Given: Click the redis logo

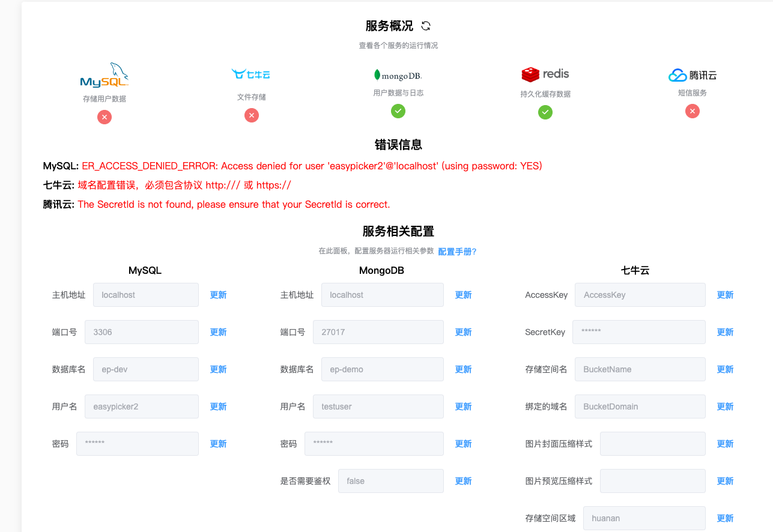Looking at the screenshot, I should click(545, 74).
